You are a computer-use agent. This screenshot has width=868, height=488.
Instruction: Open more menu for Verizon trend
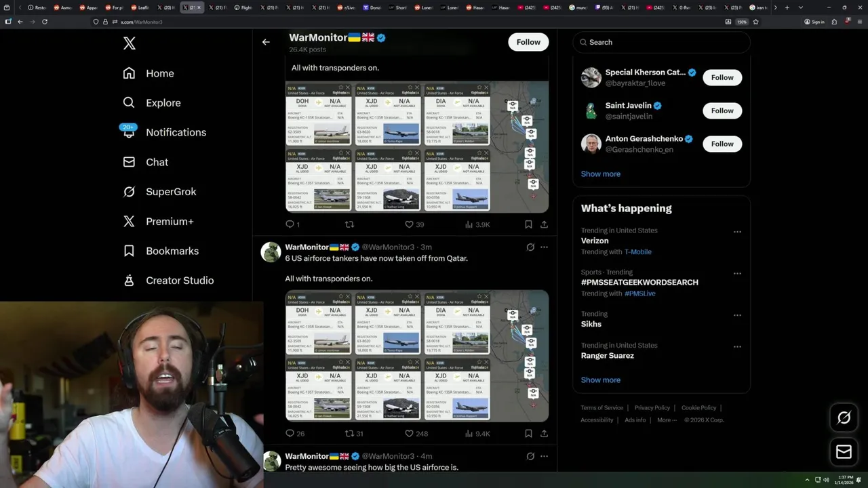pyautogui.click(x=737, y=232)
